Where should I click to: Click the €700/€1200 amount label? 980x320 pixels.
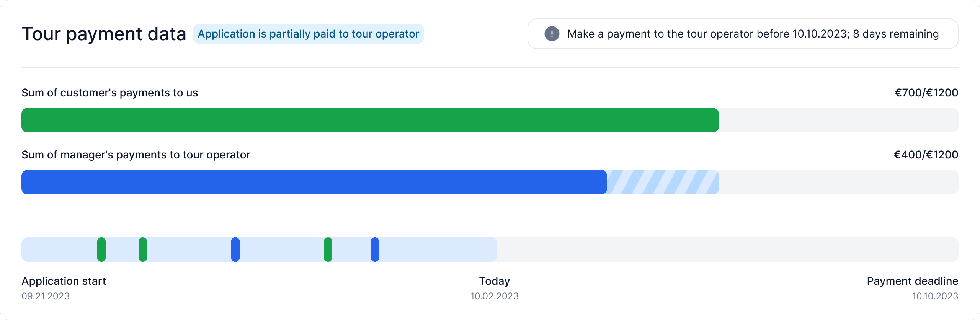[926, 93]
